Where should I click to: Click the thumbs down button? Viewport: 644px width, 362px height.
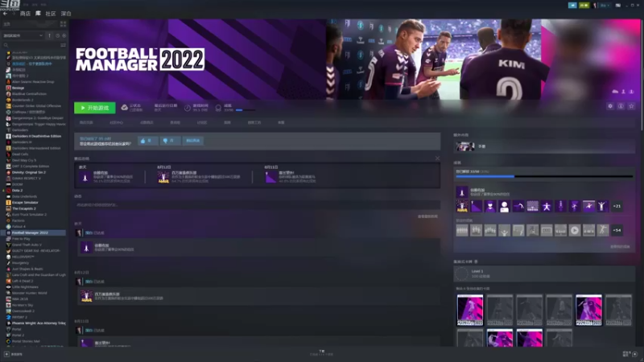coord(170,141)
